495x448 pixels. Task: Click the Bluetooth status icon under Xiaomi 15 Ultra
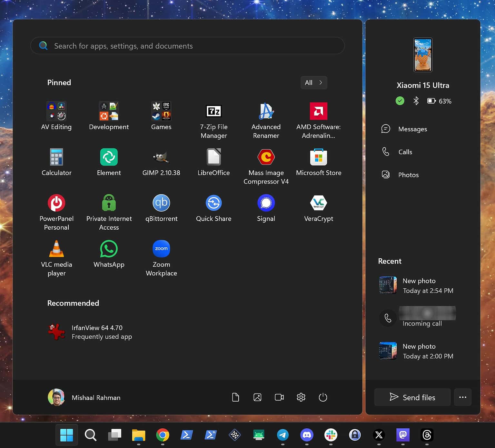coord(416,101)
